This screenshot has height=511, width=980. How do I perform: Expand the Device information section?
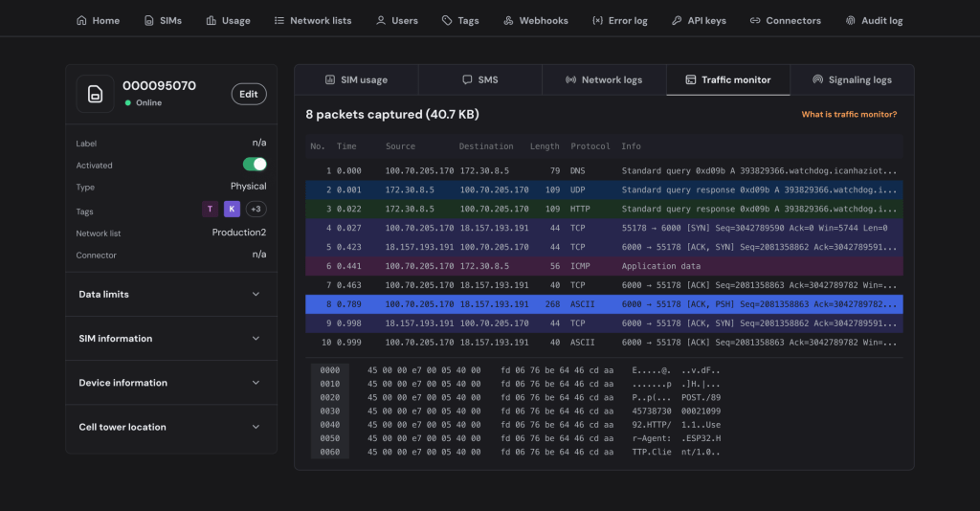pos(171,383)
